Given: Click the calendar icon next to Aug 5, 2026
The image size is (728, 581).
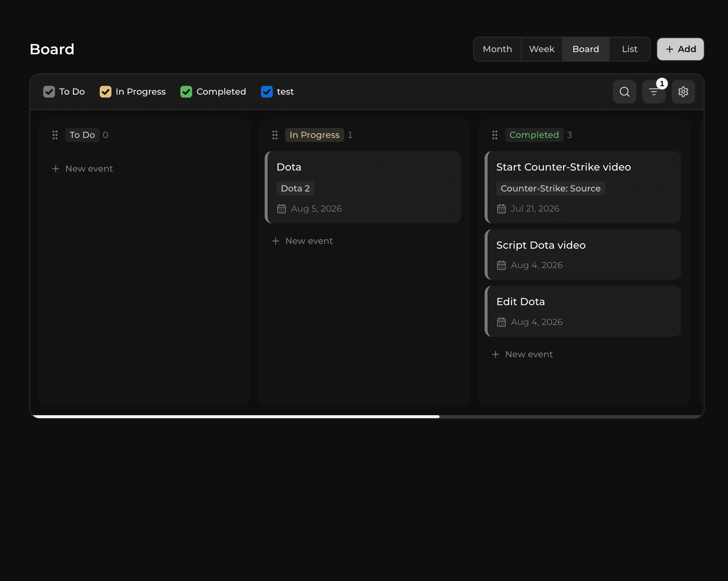Looking at the screenshot, I should [x=282, y=209].
